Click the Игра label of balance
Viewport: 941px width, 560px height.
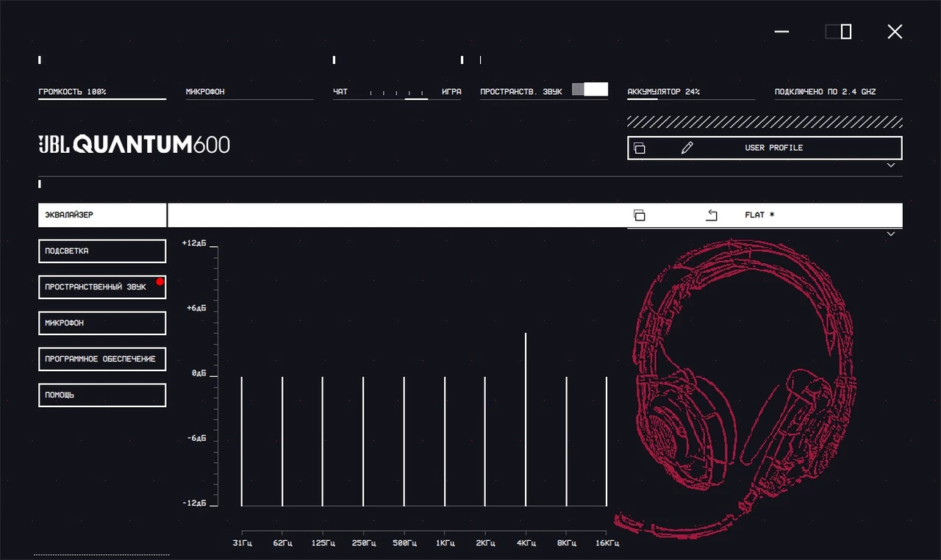tap(451, 92)
